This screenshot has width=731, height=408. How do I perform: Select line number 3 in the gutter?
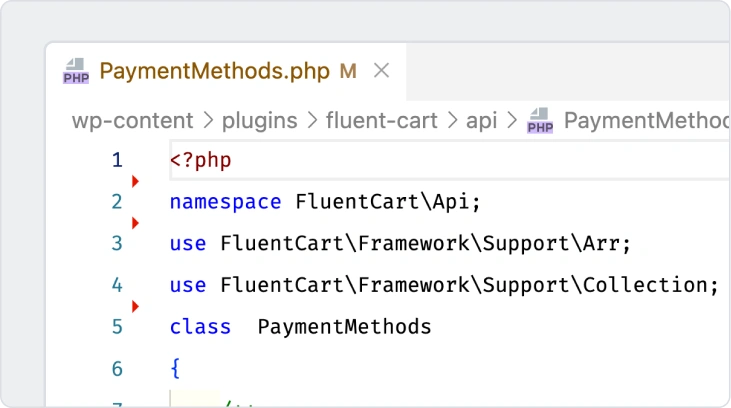(117, 244)
